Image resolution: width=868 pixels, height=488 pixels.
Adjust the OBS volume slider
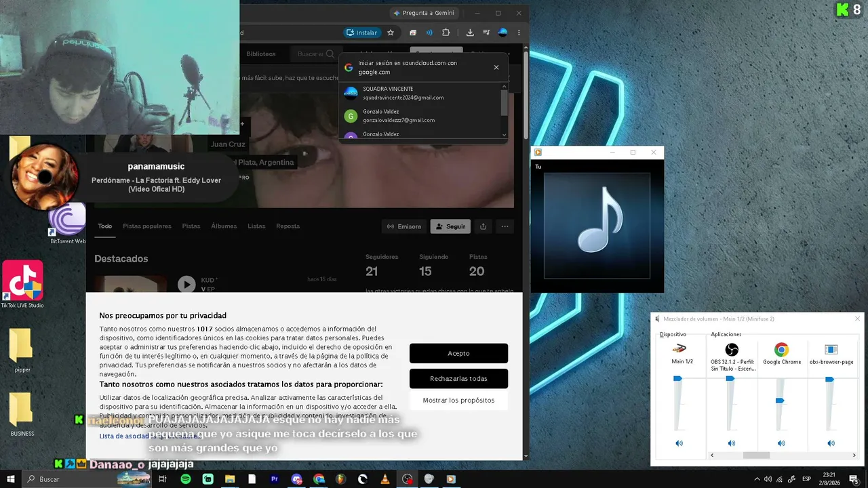click(x=730, y=378)
